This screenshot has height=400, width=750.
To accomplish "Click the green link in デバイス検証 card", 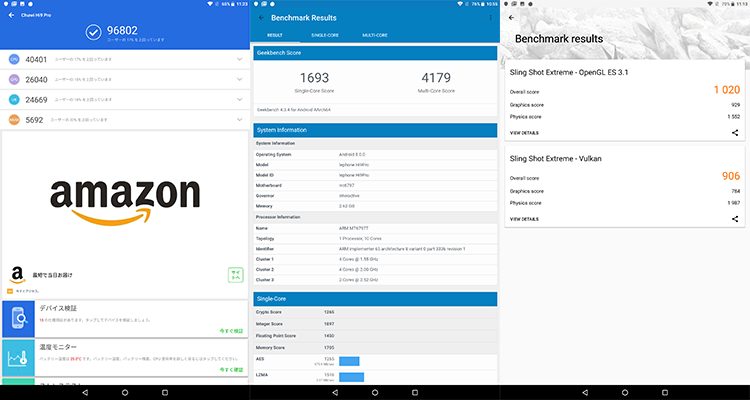I will 231,331.
